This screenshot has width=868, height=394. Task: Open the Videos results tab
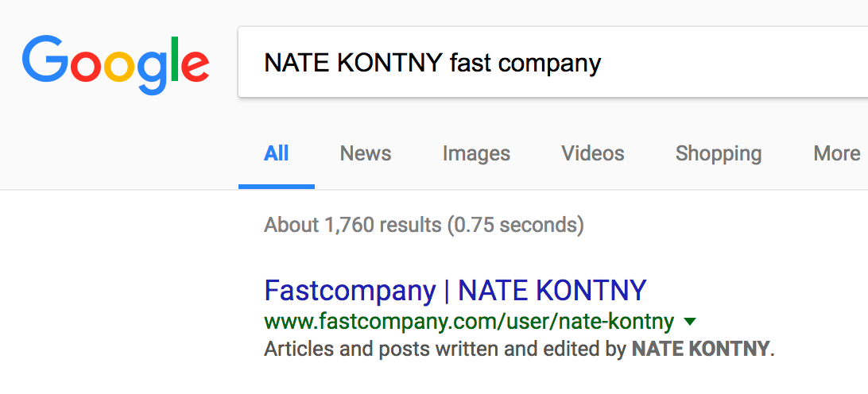593,153
